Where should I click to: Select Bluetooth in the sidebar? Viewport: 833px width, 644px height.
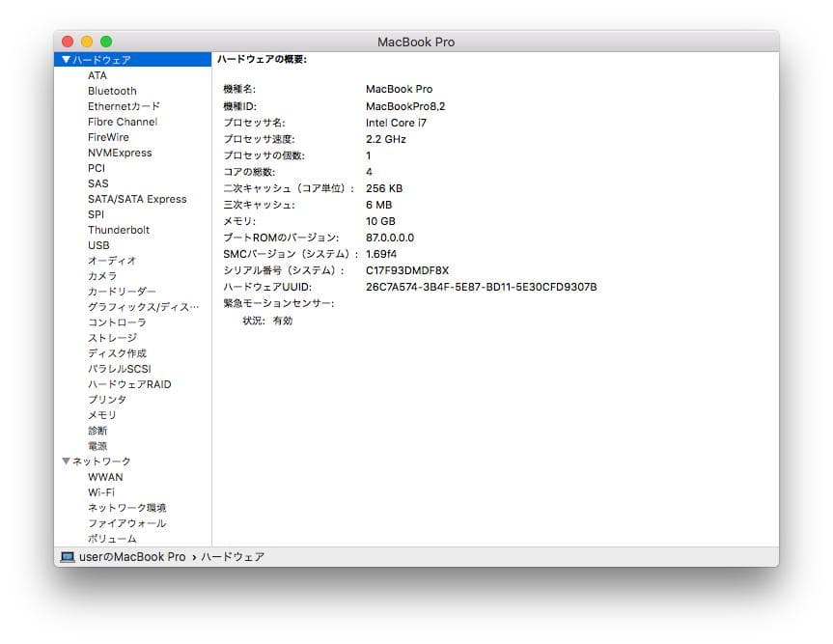click(112, 91)
